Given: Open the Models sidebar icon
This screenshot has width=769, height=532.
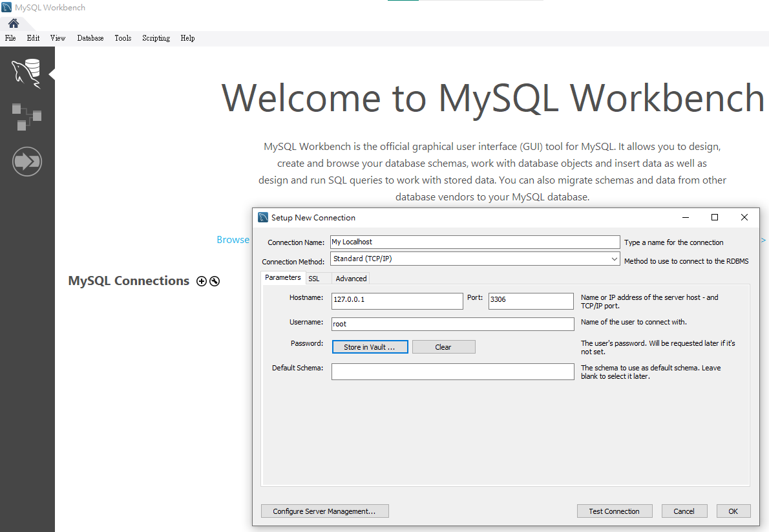Looking at the screenshot, I should click(26, 117).
